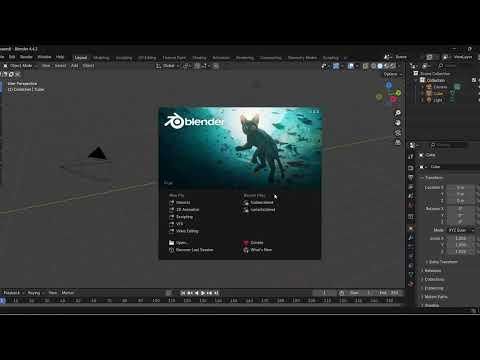The image size is (480, 360).
Task: Open the Output properties tab
Action: point(411,177)
